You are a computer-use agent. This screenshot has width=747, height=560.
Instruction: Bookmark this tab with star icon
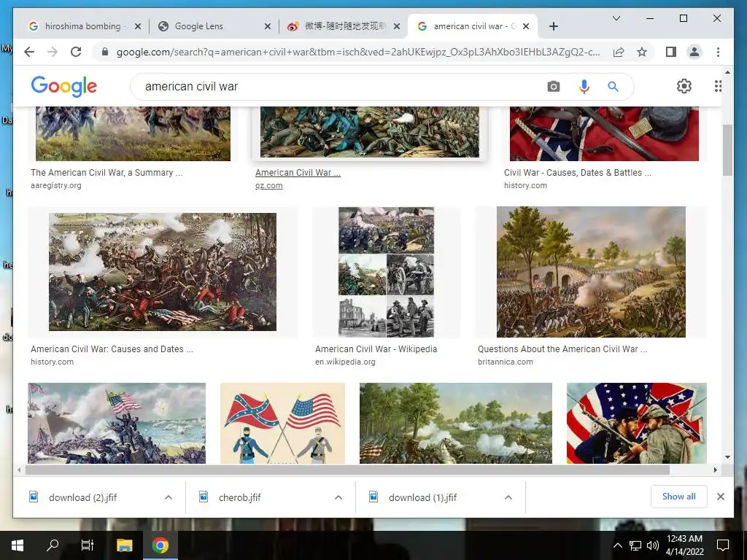[x=642, y=52]
